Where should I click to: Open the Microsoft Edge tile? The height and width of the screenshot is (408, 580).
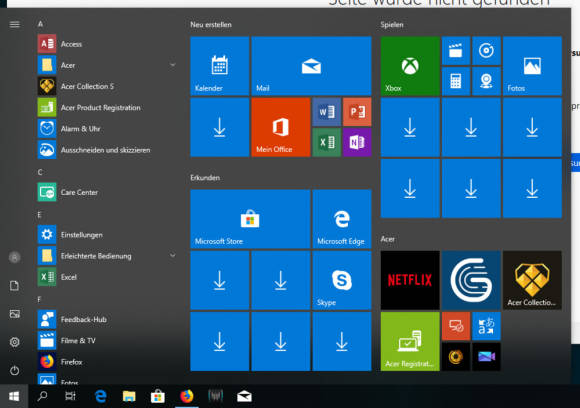(342, 219)
